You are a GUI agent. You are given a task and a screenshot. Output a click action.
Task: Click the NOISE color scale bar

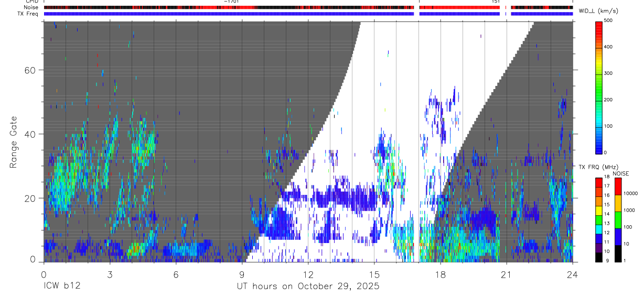click(618, 219)
